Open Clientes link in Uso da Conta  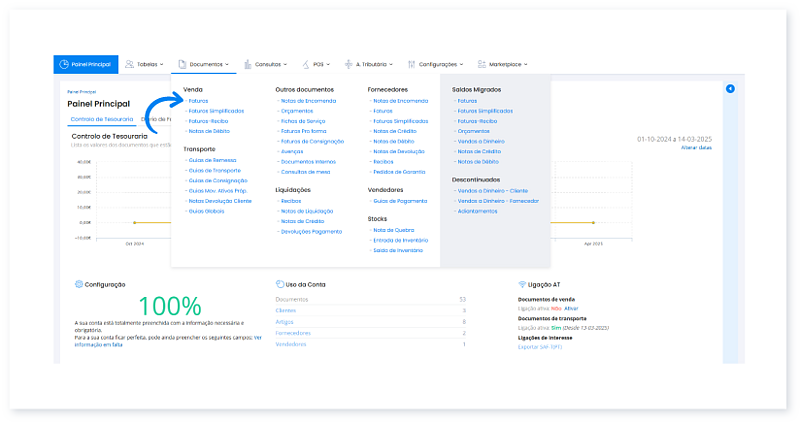(285, 310)
